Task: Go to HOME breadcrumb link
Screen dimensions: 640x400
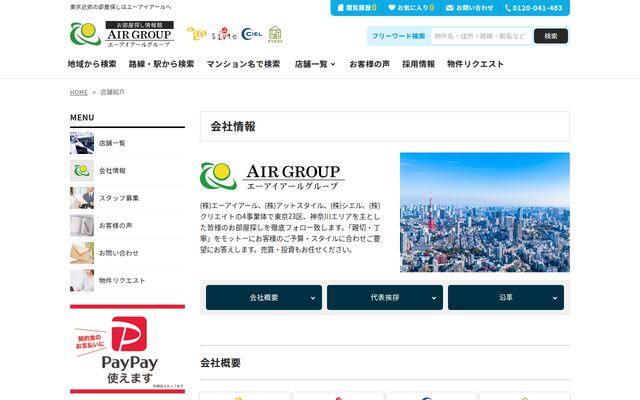Action: pos(79,92)
